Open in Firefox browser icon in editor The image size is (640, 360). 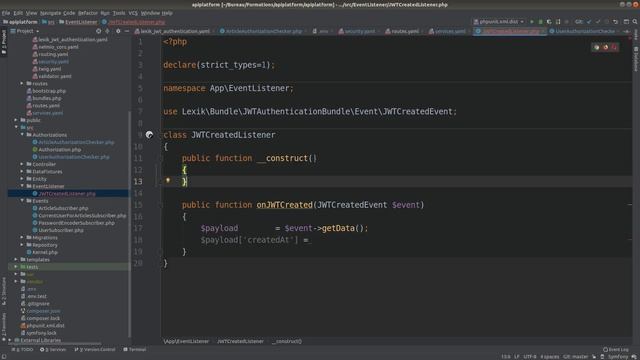606,47
